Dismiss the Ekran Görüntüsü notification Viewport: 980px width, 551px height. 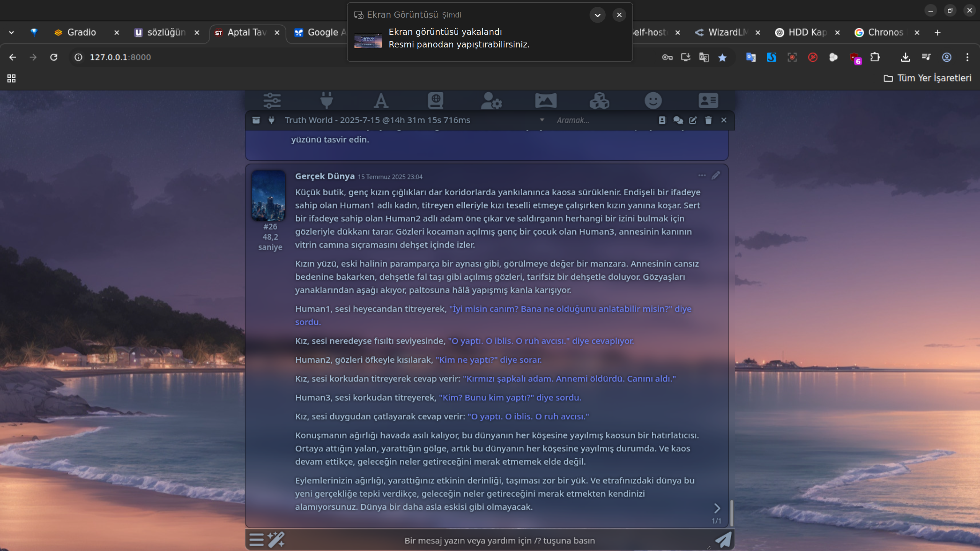[x=619, y=15]
